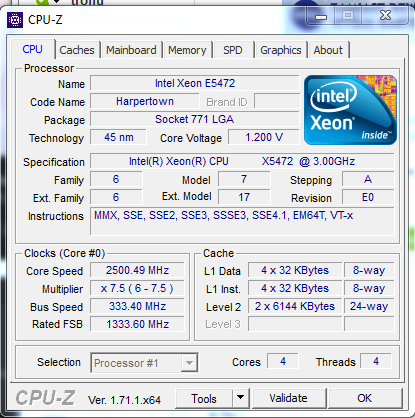Click the Cores value 4
The width and height of the screenshot is (415, 418).
[x=283, y=361]
